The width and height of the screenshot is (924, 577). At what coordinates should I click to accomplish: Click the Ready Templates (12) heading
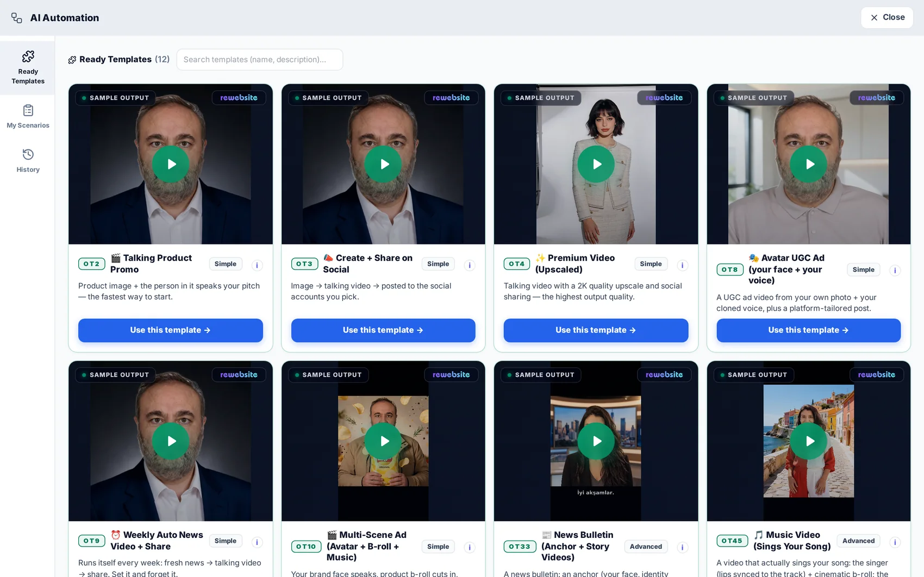click(x=118, y=59)
